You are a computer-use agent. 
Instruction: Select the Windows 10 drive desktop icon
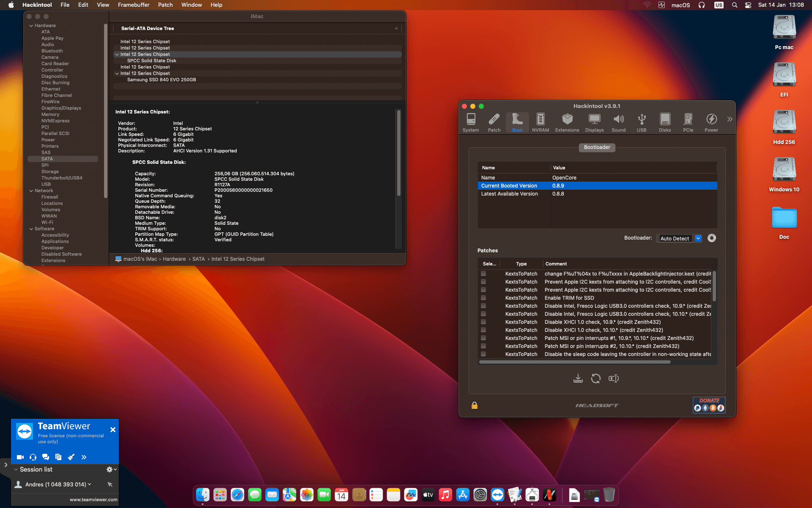[784, 170]
